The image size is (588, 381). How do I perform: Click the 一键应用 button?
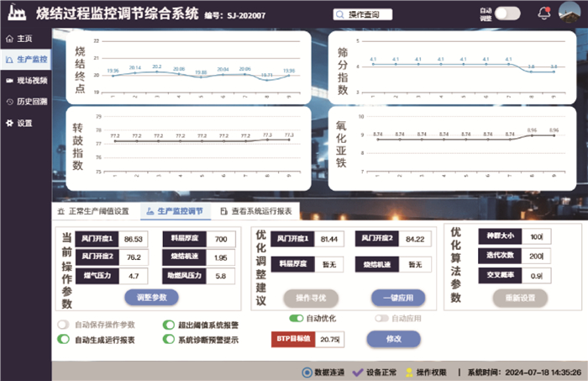[x=397, y=298]
